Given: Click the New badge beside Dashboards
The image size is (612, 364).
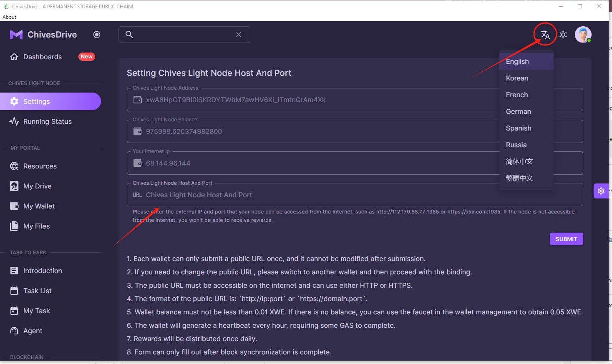Looking at the screenshot, I should tap(87, 57).
